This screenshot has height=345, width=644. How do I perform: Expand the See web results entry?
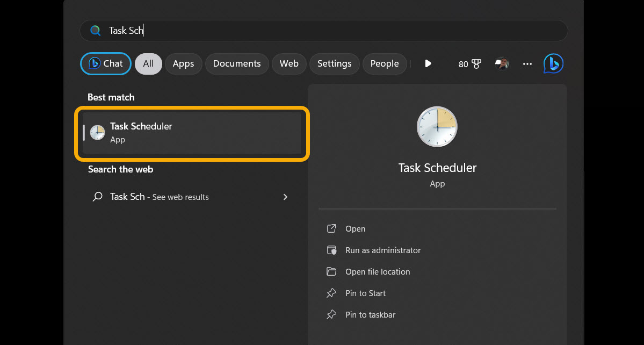(285, 197)
